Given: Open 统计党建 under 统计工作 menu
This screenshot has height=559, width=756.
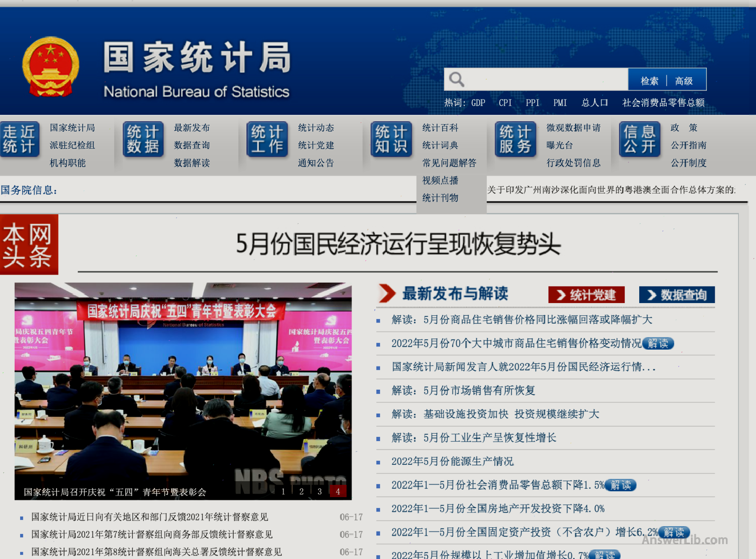Looking at the screenshot, I should coord(316,145).
